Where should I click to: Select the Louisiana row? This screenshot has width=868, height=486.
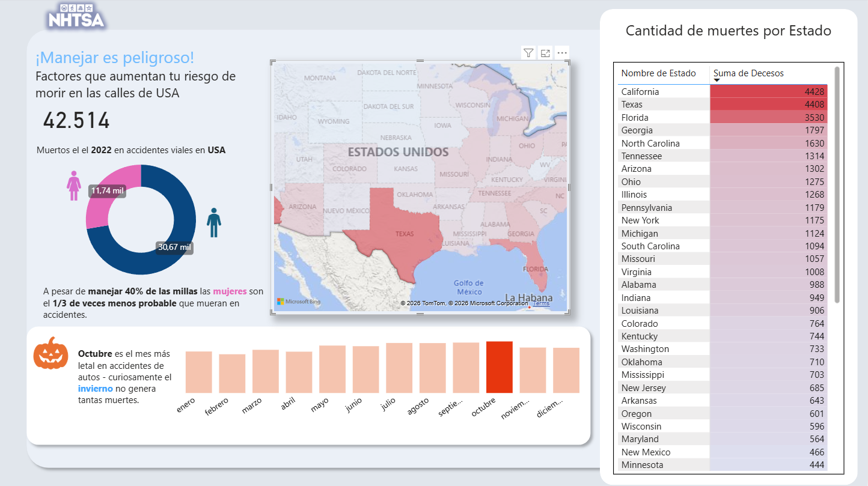[x=723, y=310]
